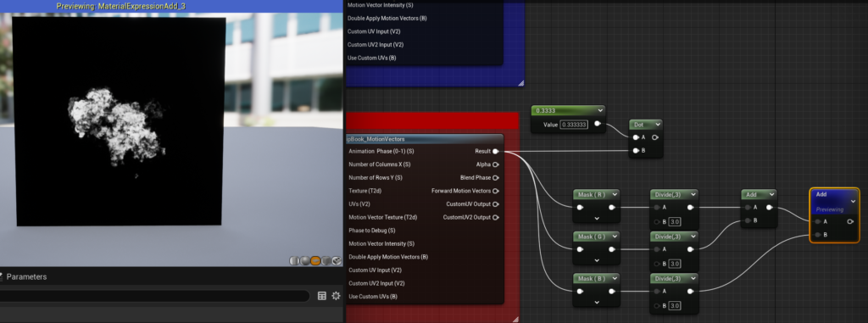Click the Dot node's B input pin

(636, 151)
